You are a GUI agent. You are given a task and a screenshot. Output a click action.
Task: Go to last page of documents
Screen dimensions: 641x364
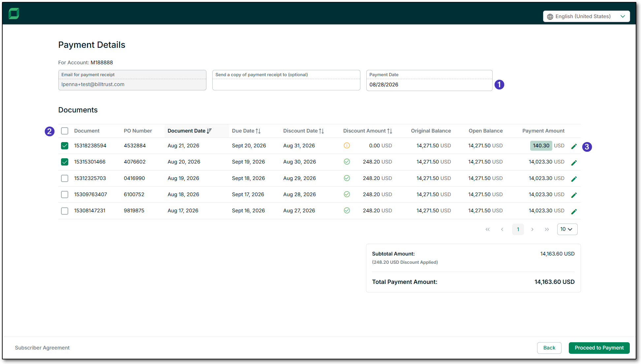(x=547, y=229)
